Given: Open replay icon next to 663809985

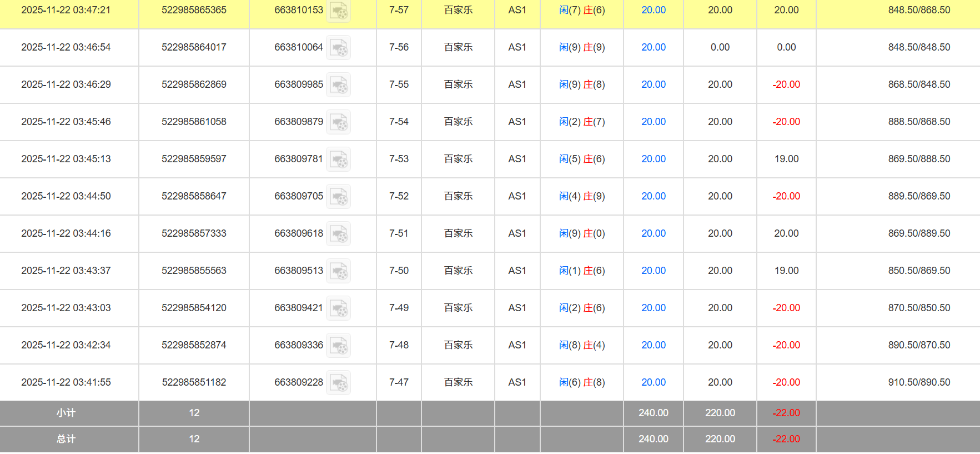Looking at the screenshot, I should [338, 85].
